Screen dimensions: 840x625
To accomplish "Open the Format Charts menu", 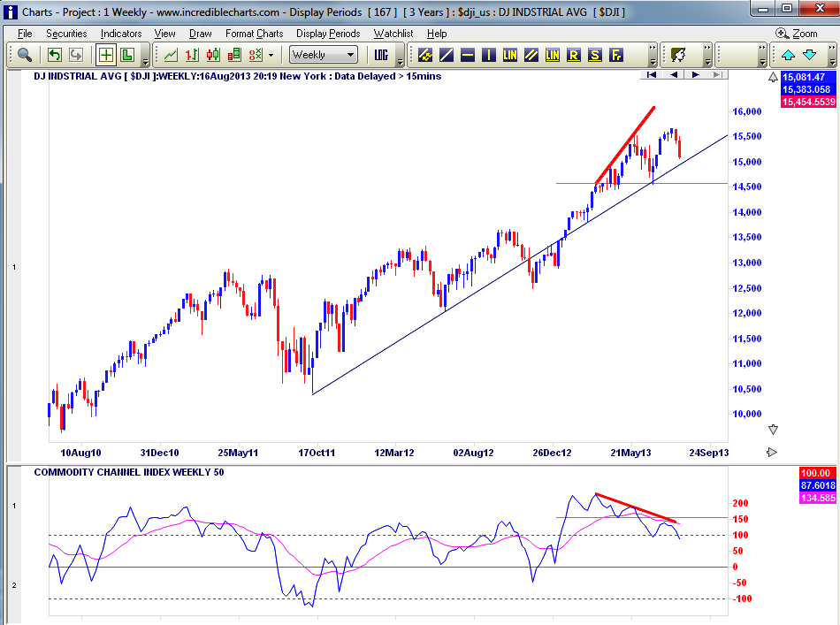I will pos(255,34).
